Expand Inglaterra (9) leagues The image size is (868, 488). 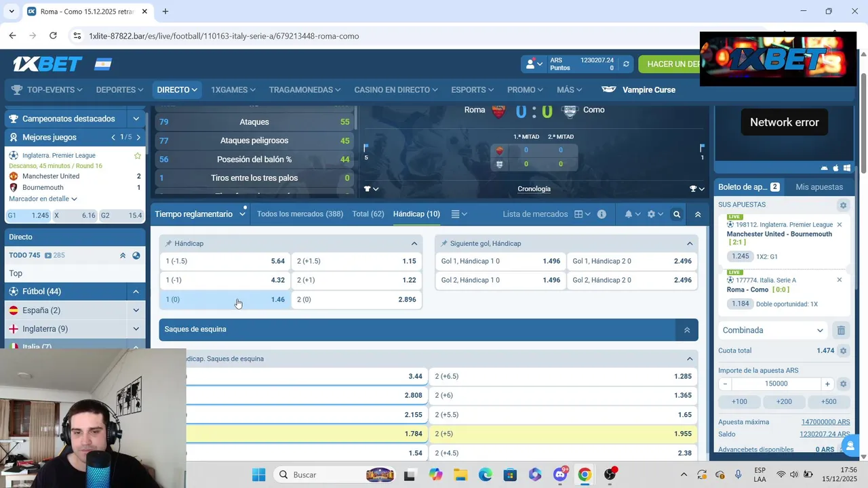(136, 329)
